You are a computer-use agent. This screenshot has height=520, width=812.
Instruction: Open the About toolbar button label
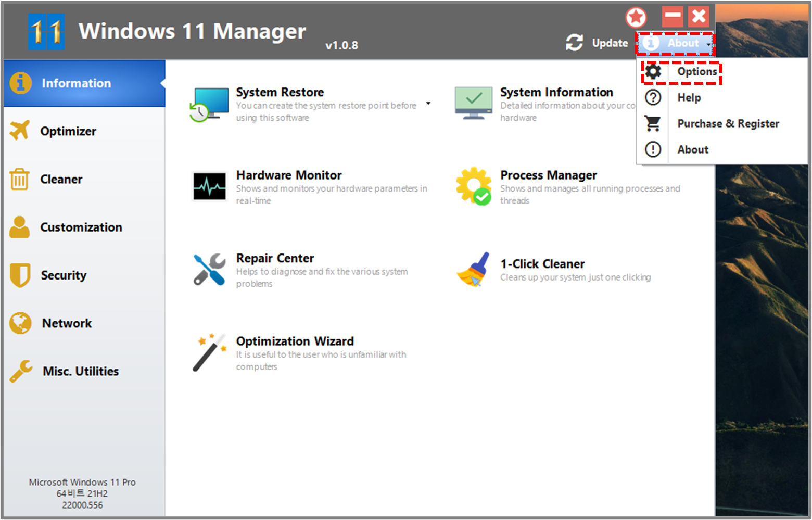pyautogui.click(x=683, y=43)
